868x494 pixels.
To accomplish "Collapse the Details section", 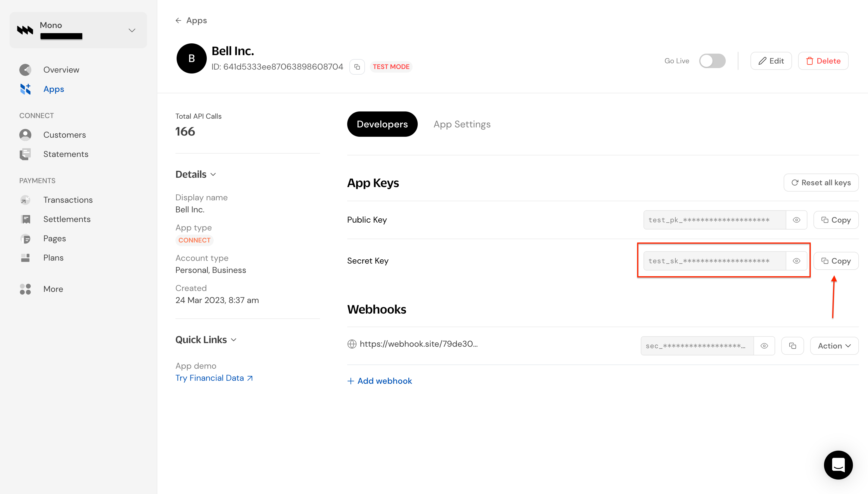I will click(x=196, y=174).
